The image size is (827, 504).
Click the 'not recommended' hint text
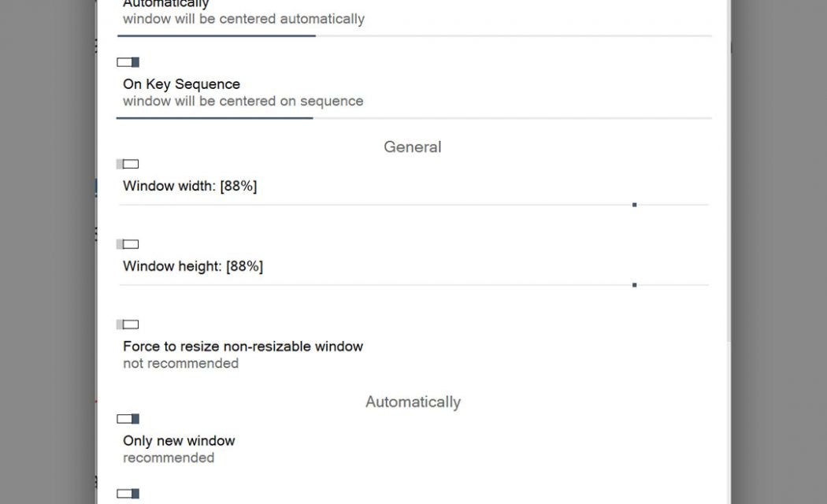coord(181,363)
